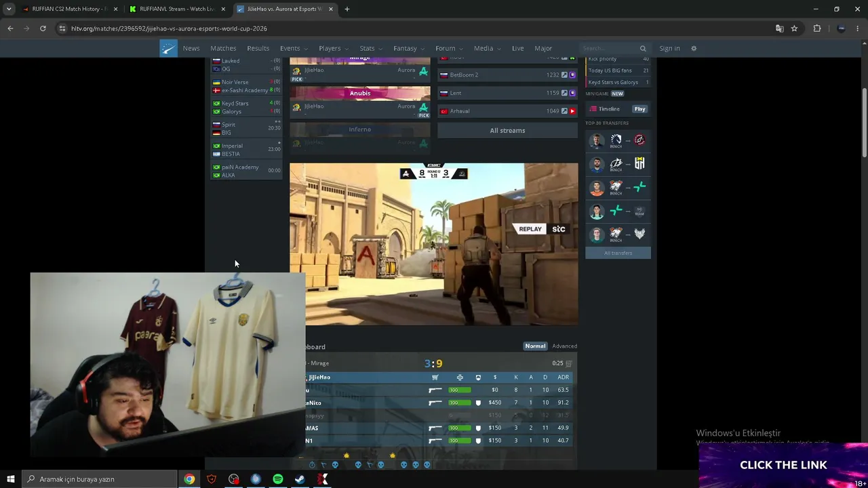The width and height of the screenshot is (868, 488).
Task: Select the Inferno map header
Action: point(360,129)
